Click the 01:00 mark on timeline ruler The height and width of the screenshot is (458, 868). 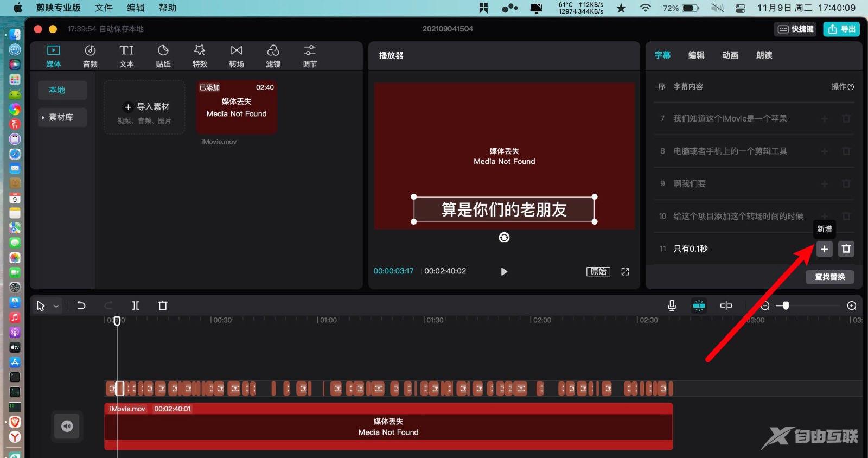(328, 320)
